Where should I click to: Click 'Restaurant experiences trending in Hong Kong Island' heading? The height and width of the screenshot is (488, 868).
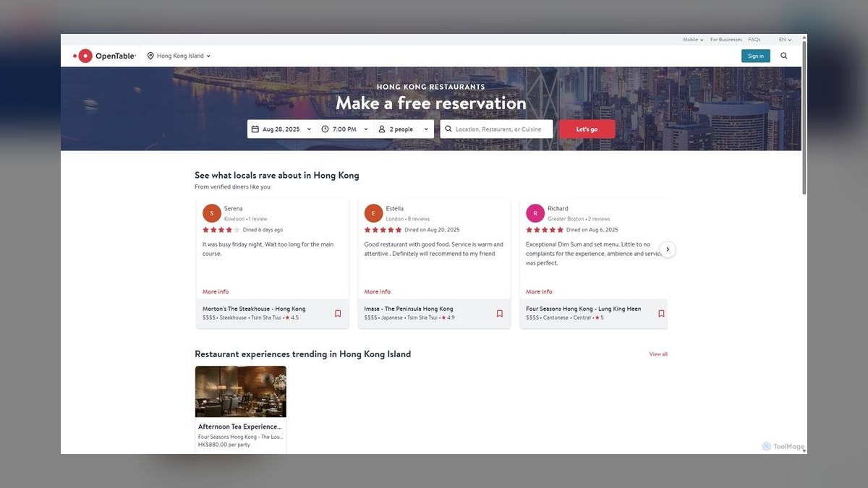(303, 354)
